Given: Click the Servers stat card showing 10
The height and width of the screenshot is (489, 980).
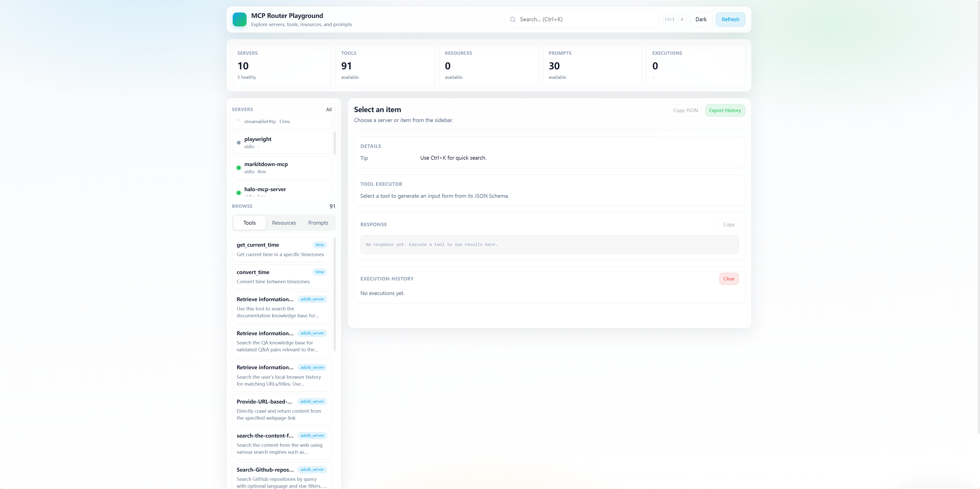Looking at the screenshot, I should (x=282, y=66).
